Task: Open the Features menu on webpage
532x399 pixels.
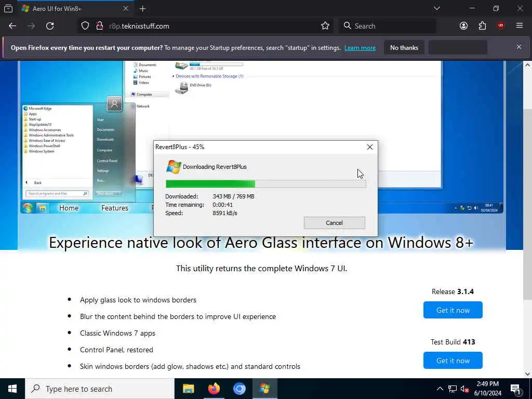Action: tap(115, 208)
